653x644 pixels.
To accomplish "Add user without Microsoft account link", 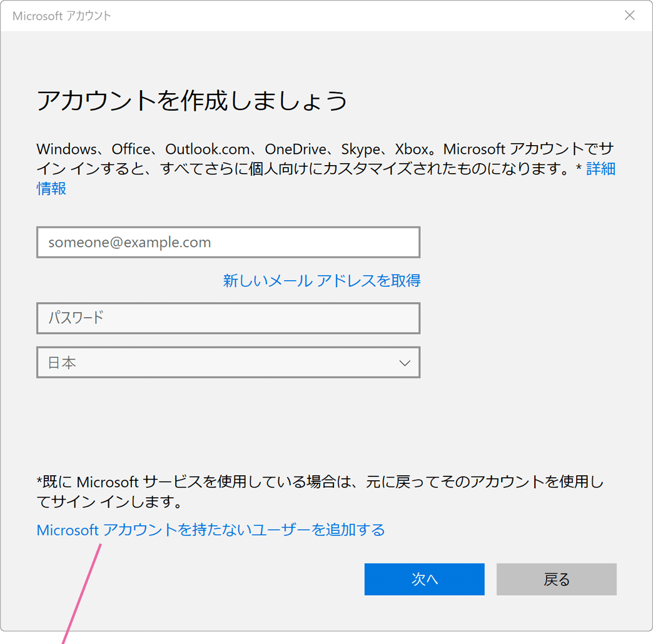I will tap(211, 530).
